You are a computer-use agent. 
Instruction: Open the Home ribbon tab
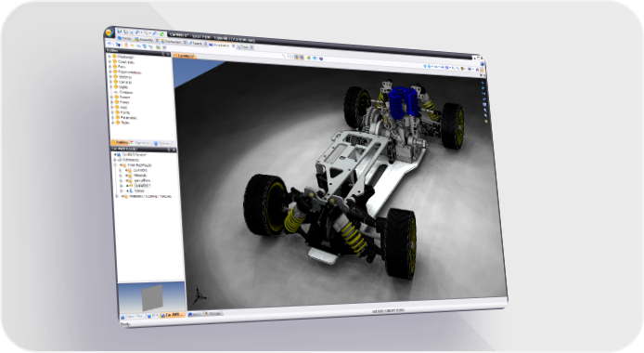[124, 38]
